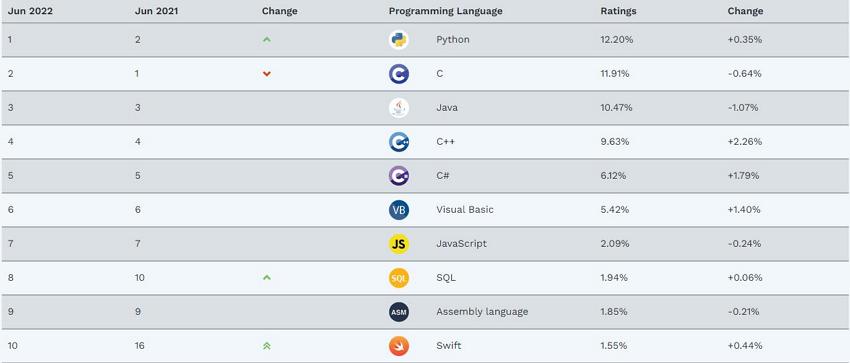Click double green arrow in Swift row

(266, 346)
